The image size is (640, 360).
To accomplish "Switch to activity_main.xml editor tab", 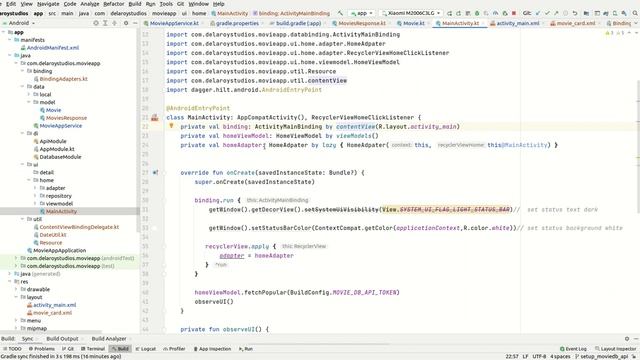I will click(518, 23).
